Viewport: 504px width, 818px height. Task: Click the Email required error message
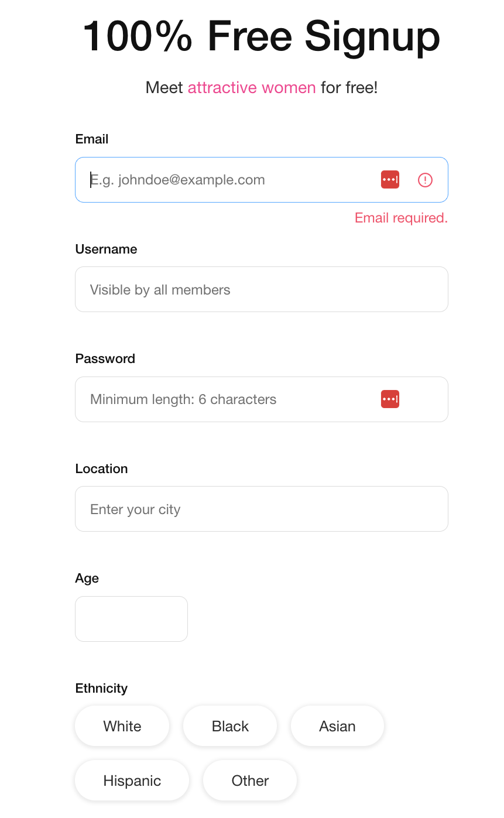click(400, 217)
